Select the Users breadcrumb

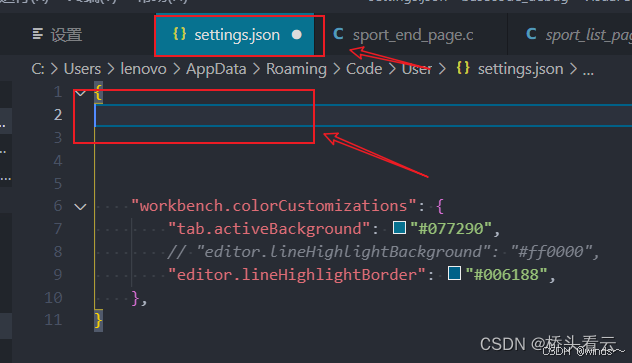pos(82,69)
